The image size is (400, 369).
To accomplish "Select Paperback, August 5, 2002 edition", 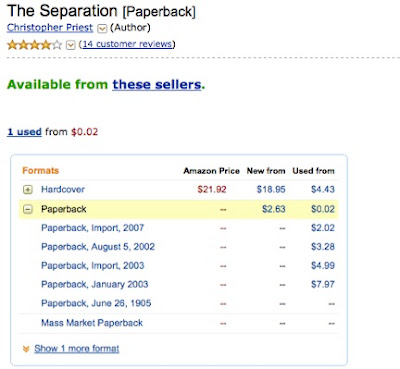I will point(98,247).
